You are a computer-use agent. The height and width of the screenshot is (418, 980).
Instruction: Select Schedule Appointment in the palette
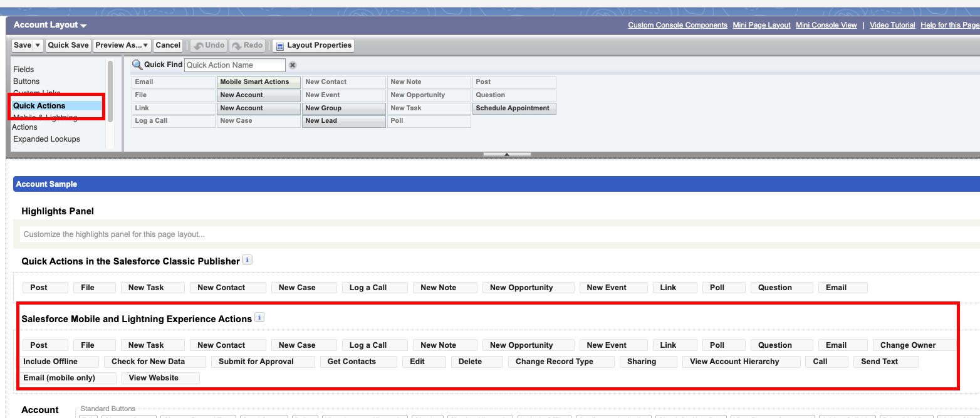pos(514,108)
